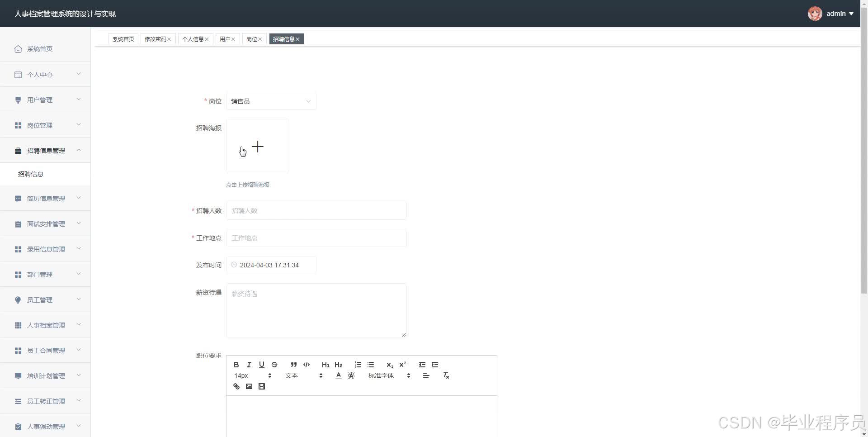Expand the 人事调动管理 sidebar menu

point(45,426)
